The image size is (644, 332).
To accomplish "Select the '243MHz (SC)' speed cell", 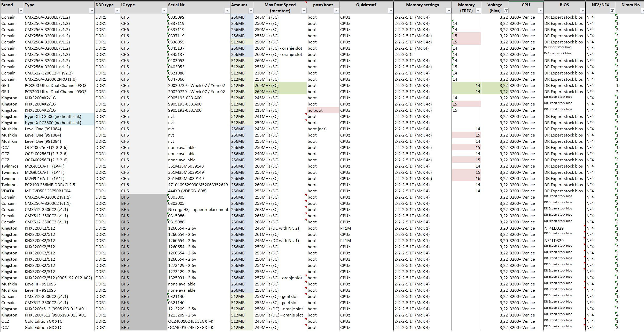I will [x=280, y=129].
